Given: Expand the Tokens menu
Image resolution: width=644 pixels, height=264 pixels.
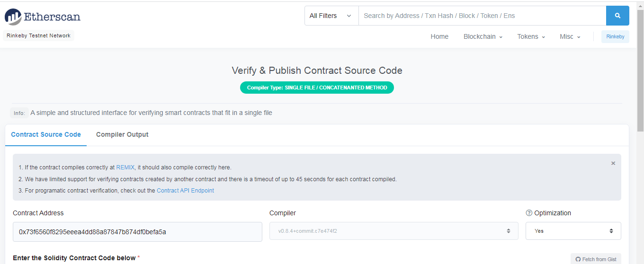Looking at the screenshot, I should [531, 36].
